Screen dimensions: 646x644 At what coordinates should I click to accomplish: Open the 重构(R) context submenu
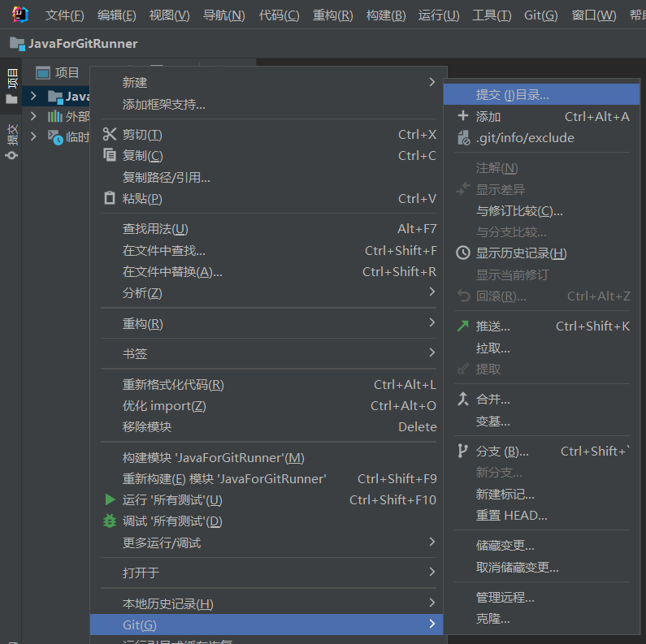[268, 324]
